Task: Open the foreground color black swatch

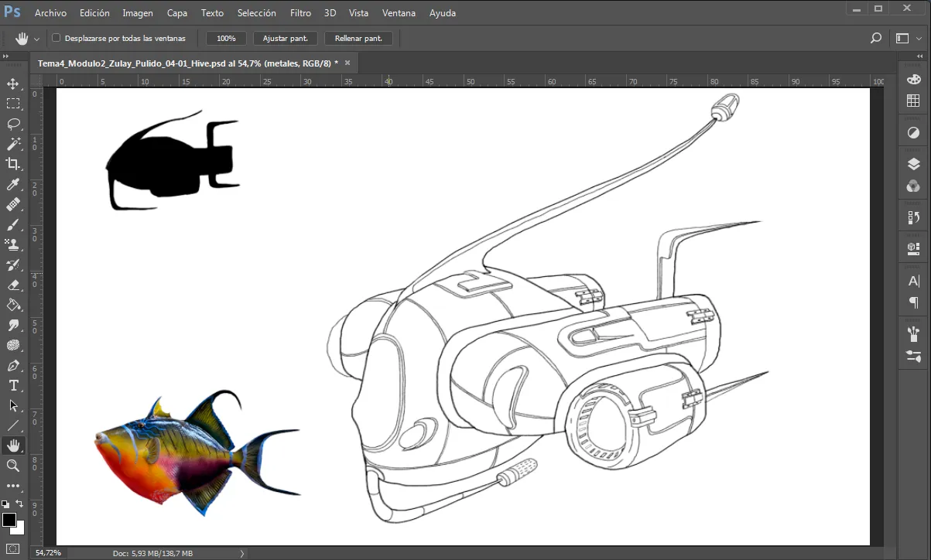Action: tap(9, 519)
